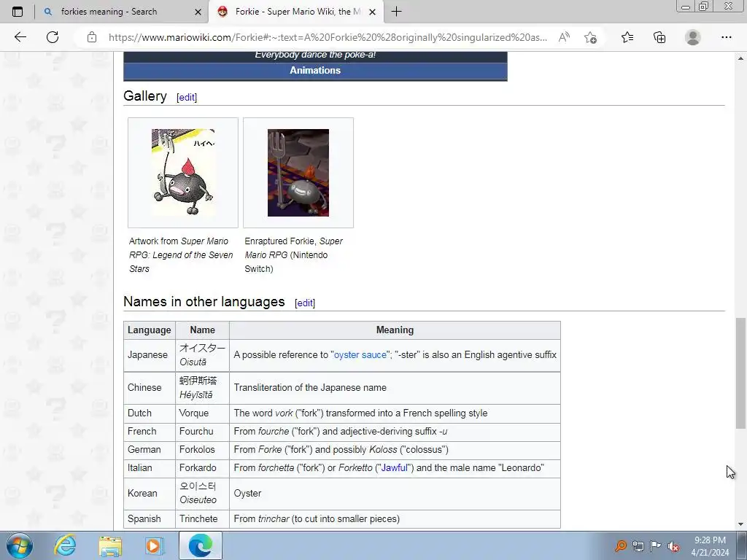Click the 'Trinchete' name cell
Screen dimensions: 747x560
click(202, 518)
